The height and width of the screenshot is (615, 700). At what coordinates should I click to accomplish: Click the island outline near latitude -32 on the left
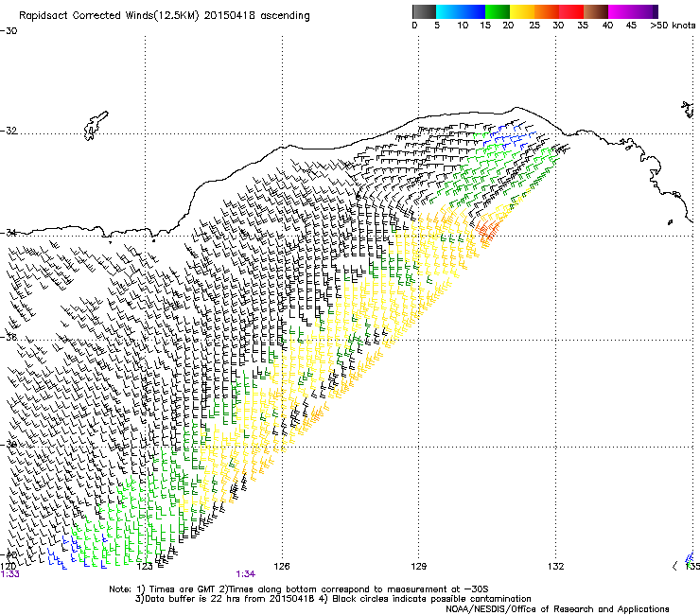coord(96,126)
